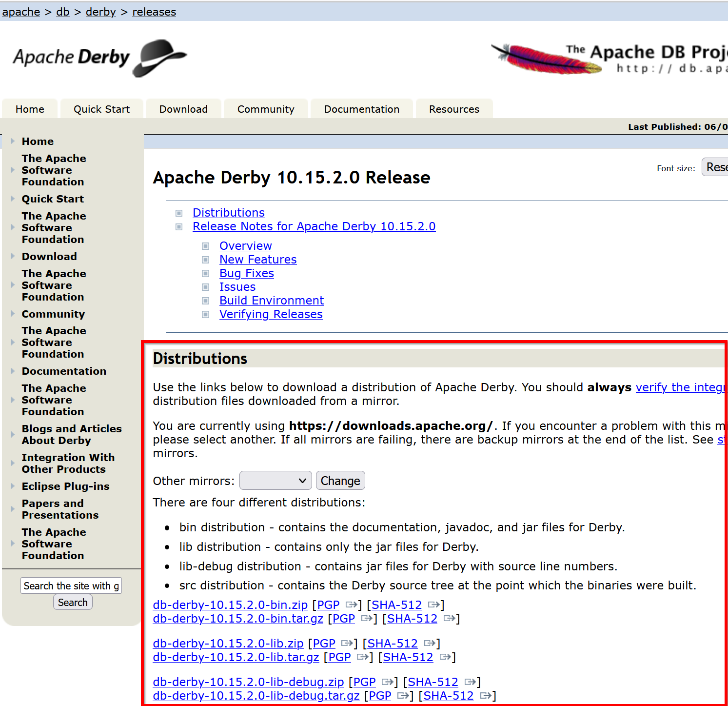Click bullet icon beside Build Environment link
The image size is (728, 706).
coord(206,301)
